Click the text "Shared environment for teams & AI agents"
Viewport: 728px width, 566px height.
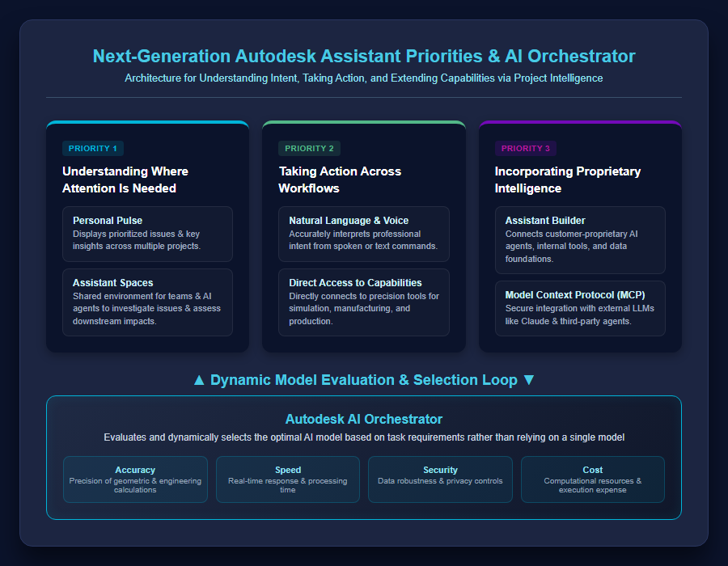coord(146,309)
